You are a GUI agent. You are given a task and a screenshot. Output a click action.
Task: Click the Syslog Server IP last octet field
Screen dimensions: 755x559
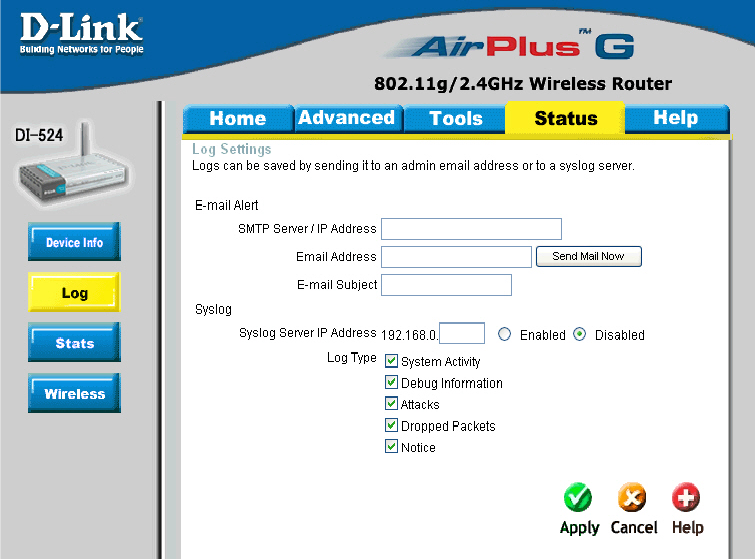[x=462, y=333]
